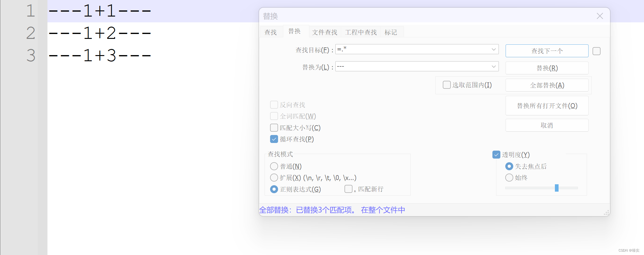The height and width of the screenshot is (255, 644).
Task: Select the 普通(N) search mode
Action: tap(274, 166)
